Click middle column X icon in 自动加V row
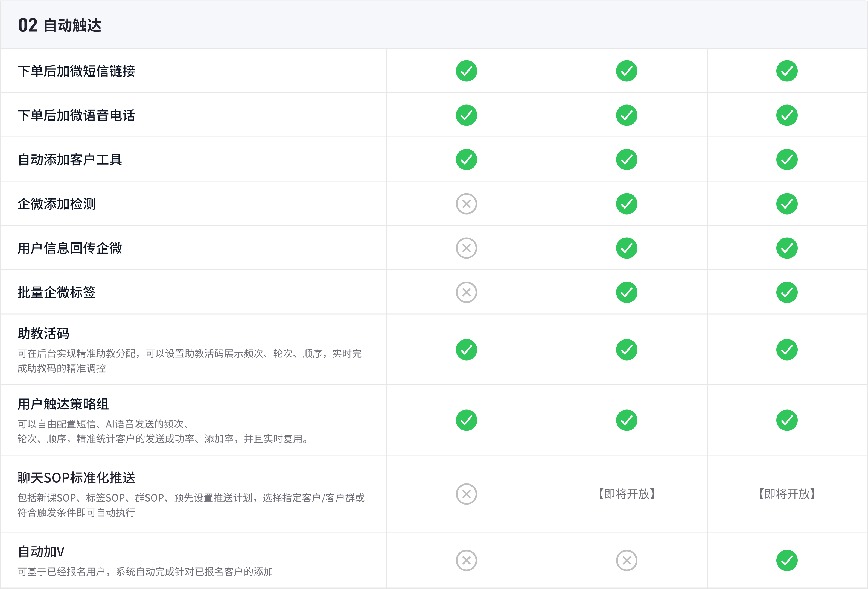 click(x=626, y=560)
